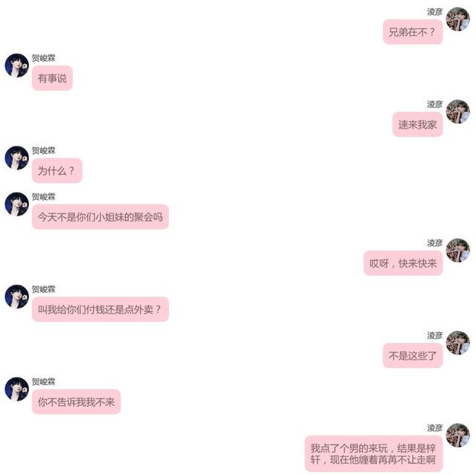Select the message mentioning 梓轩 and 苒苒
This screenshot has width=476, height=475.
click(373, 453)
